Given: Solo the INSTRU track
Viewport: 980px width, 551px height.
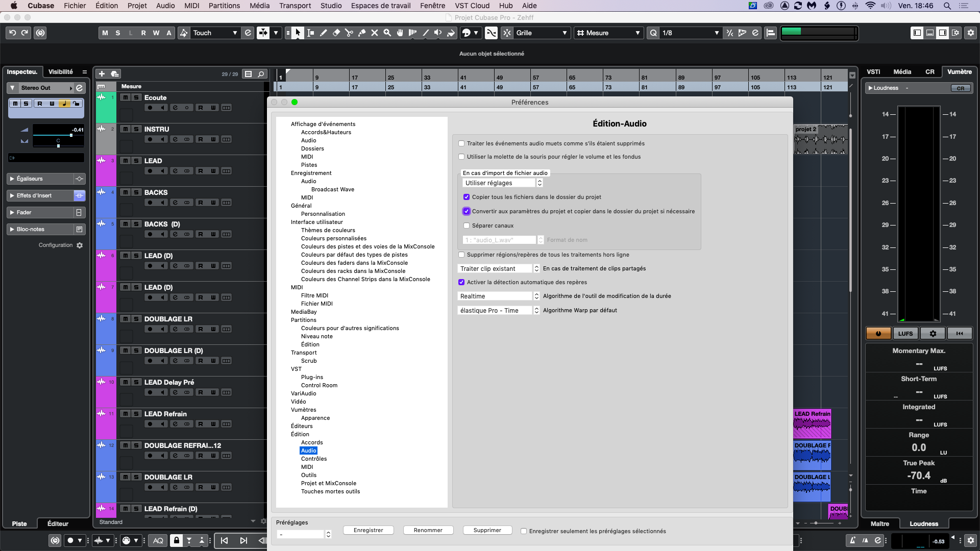Looking at the screenshot, I should (x=136, y=129).
